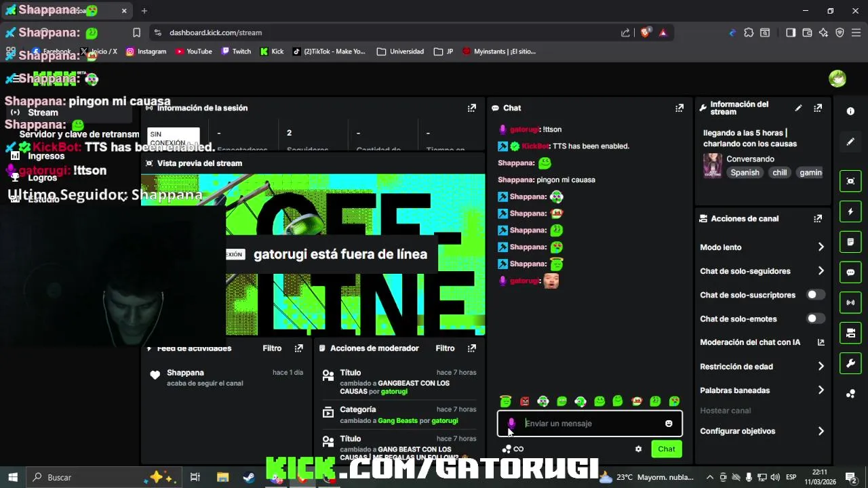Screen dimensions: 868x488
Task: Pop out the Chat panel
Action: (679, 108)
